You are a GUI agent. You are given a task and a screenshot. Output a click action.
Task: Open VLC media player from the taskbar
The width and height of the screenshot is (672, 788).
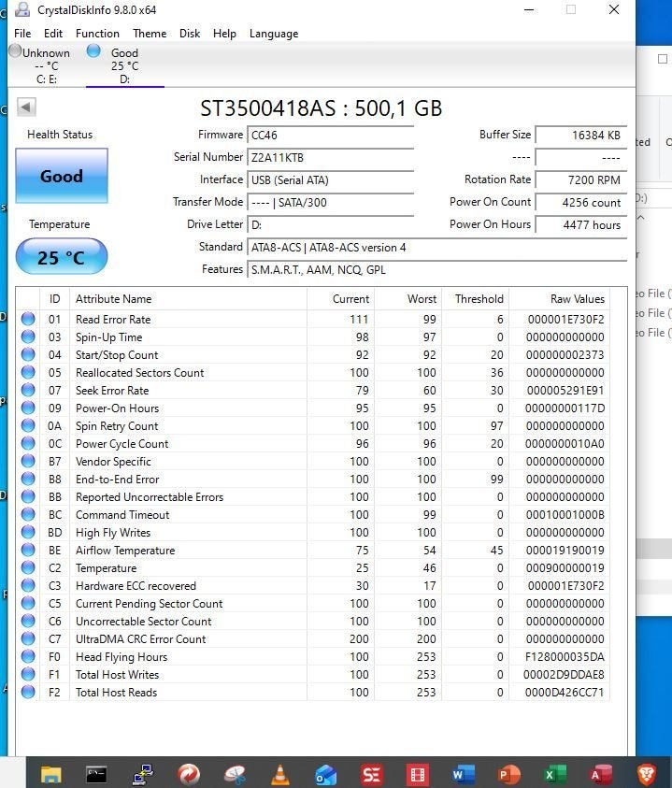[280, 774]
